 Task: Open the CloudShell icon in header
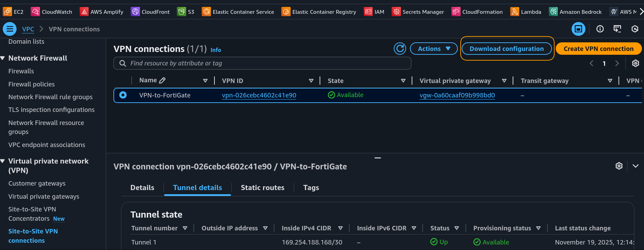(x=617, y=29)
